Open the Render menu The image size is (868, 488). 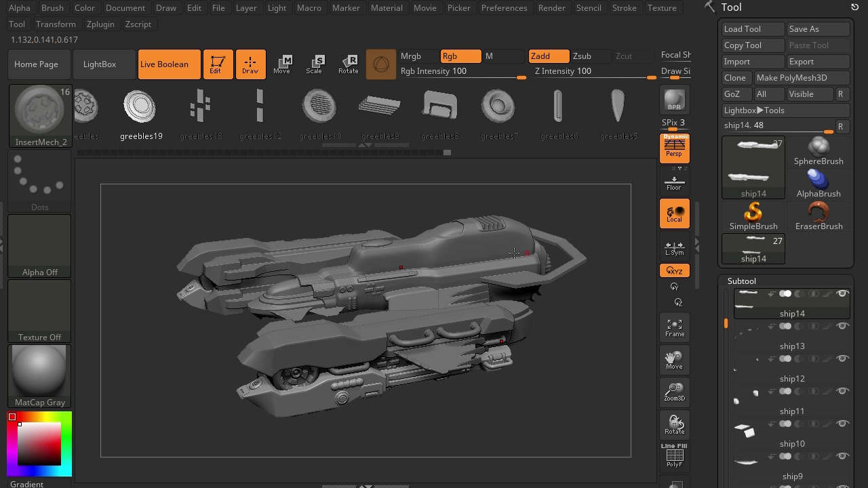pos(551,7)
